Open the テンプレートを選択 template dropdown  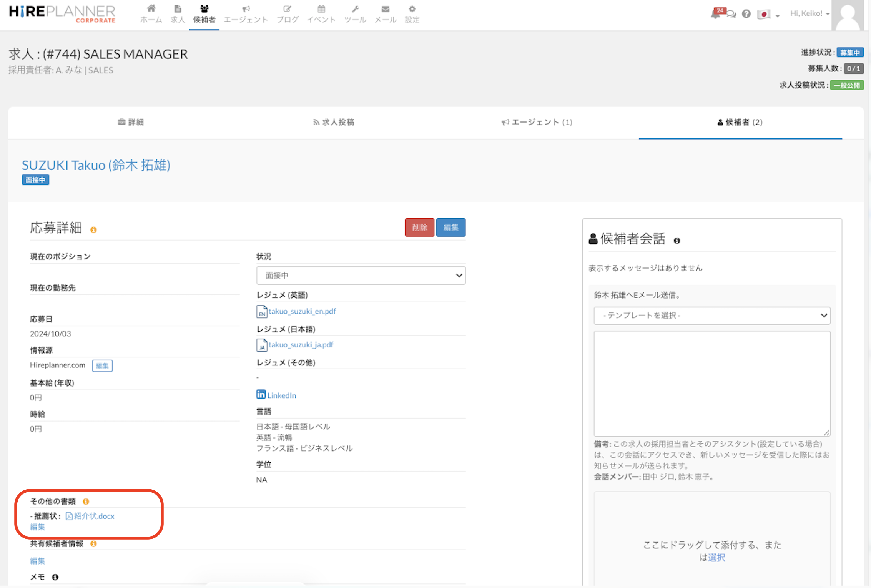pyautogui.click(x=711, y=315)
